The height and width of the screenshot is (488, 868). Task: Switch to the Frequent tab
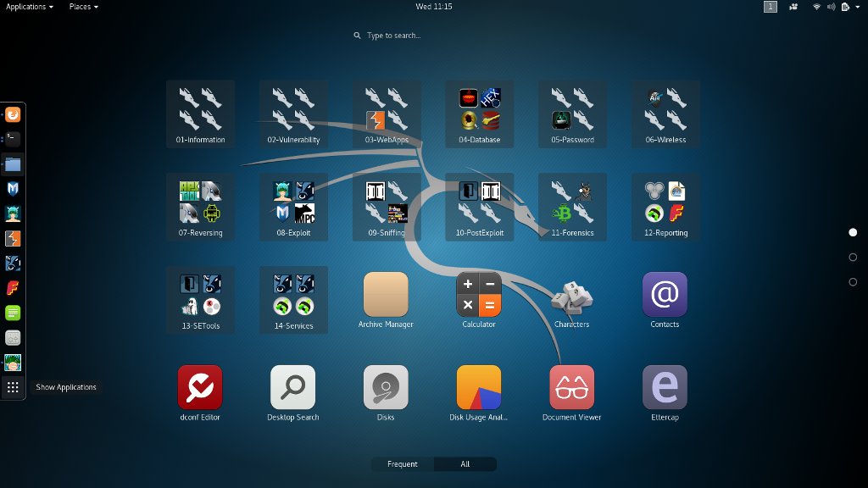[x=402, y=463]
